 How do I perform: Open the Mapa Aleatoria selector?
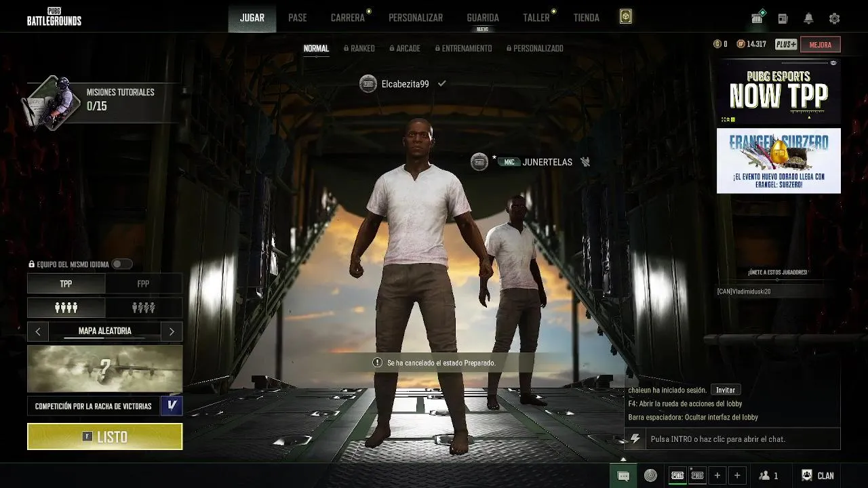[105, 331]
